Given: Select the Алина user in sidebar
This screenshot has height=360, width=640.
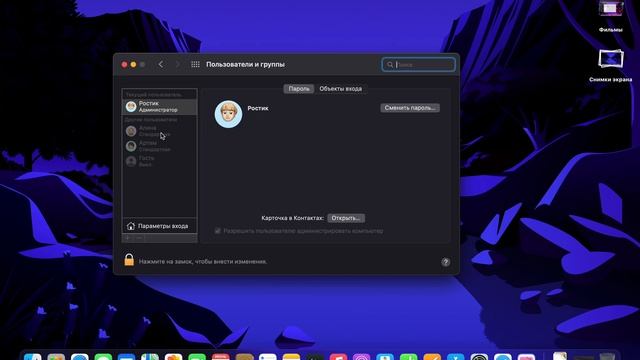Looking at the screenshot, I should [x=160, y=131].
